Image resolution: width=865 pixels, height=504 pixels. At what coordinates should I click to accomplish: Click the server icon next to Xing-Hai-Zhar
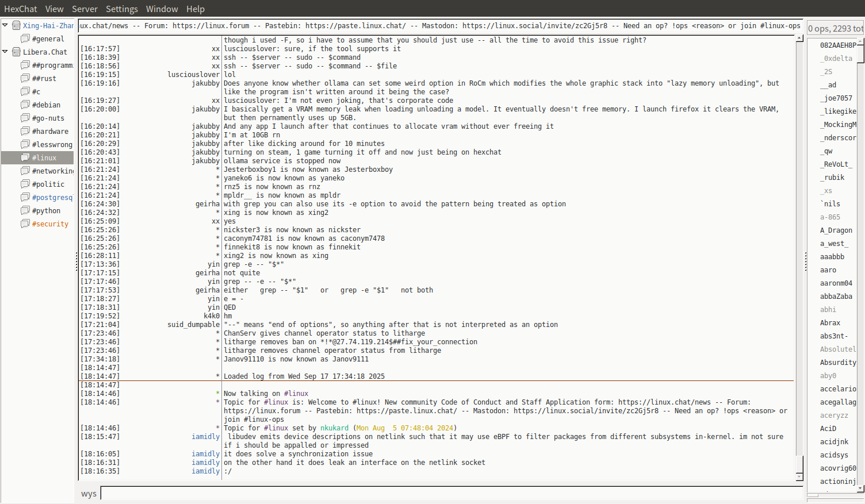tap(16, 25)
